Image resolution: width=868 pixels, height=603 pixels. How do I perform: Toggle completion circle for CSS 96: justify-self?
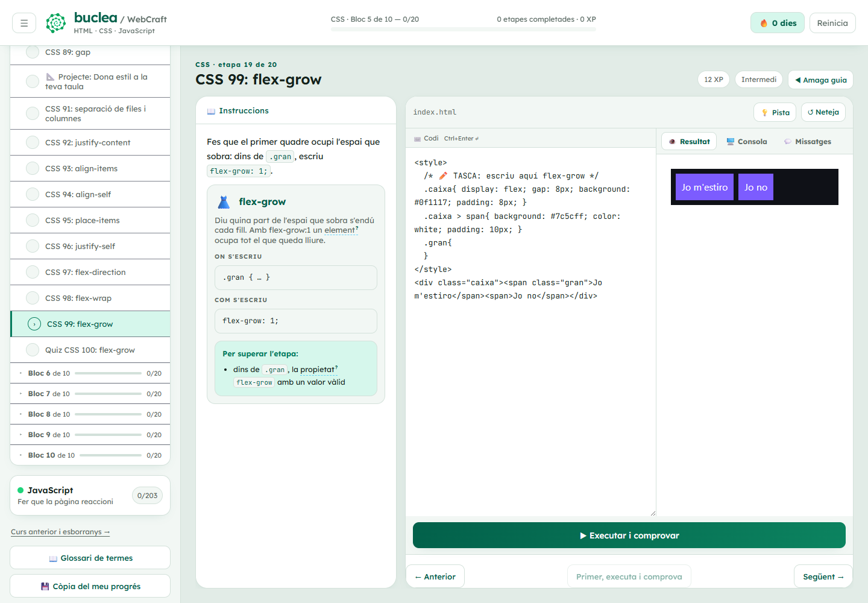(33, 246)
